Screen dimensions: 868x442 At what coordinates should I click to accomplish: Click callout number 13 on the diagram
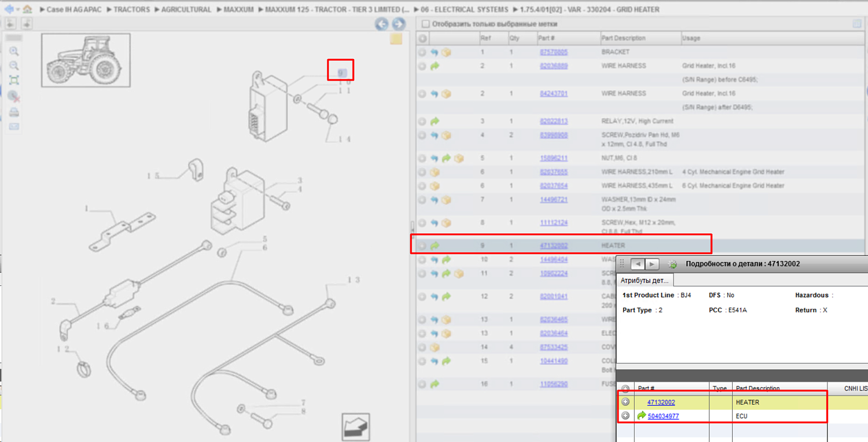(354, 280)
